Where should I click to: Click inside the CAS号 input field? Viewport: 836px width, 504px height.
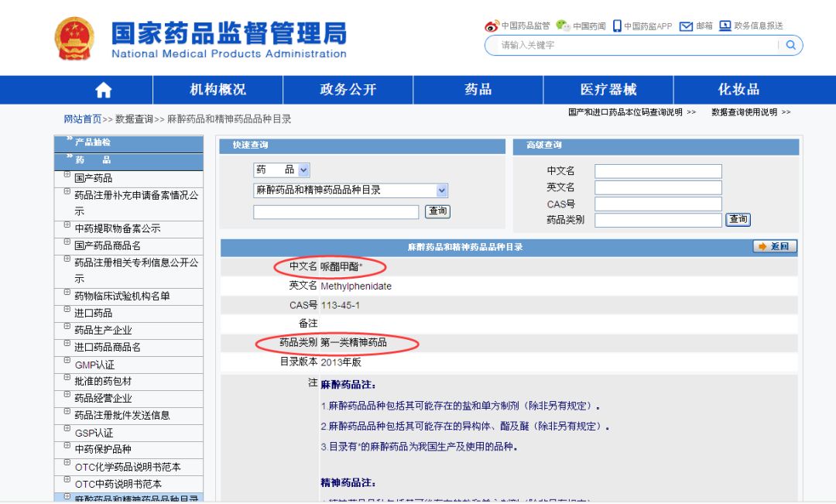656,204
